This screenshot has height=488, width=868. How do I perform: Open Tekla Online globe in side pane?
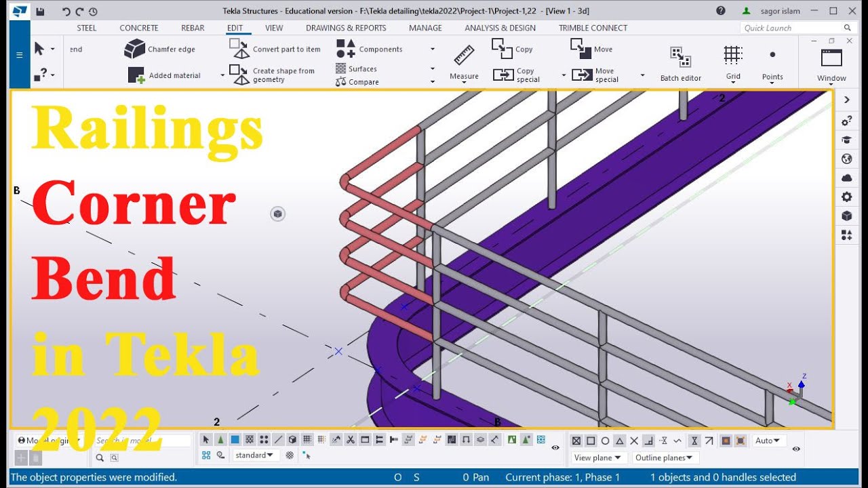click(847, 159)
